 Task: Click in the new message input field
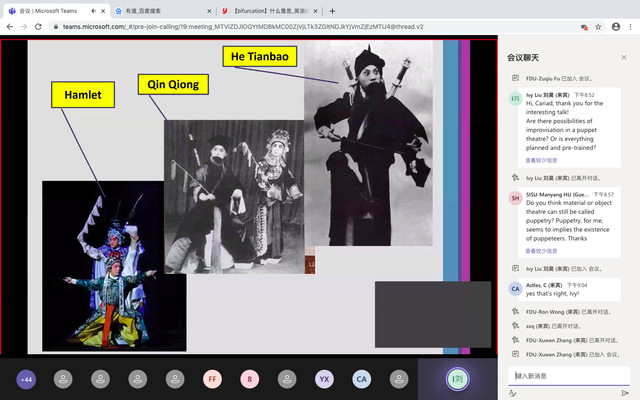click(565, 375)
